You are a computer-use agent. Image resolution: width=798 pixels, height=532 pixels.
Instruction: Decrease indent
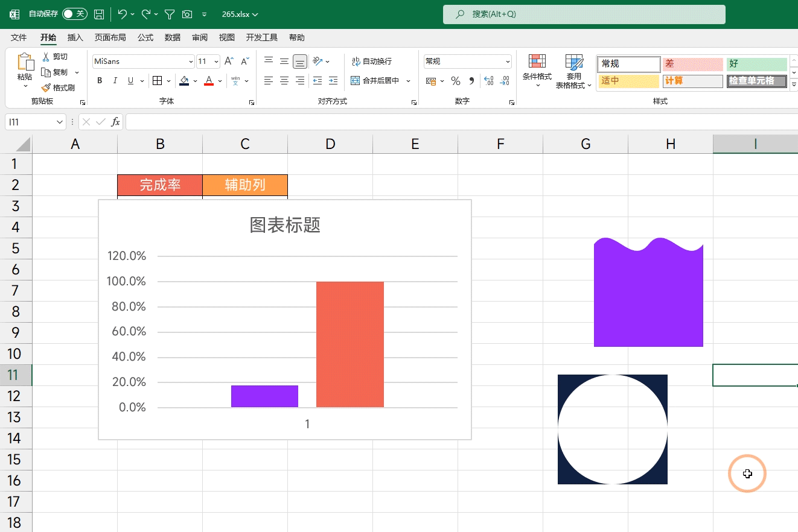(318, 81)
